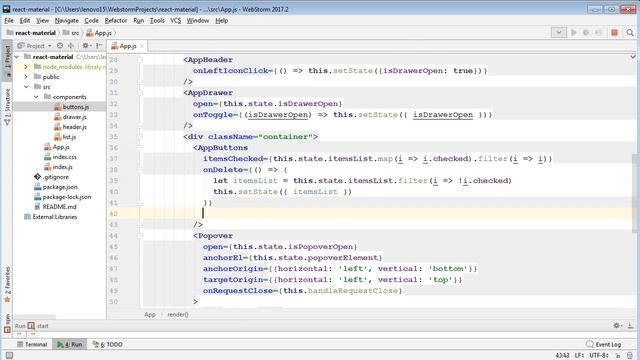Click the Debug bug icon in toolbar
The width and height of the screenshot is (640, 360).
586,33
